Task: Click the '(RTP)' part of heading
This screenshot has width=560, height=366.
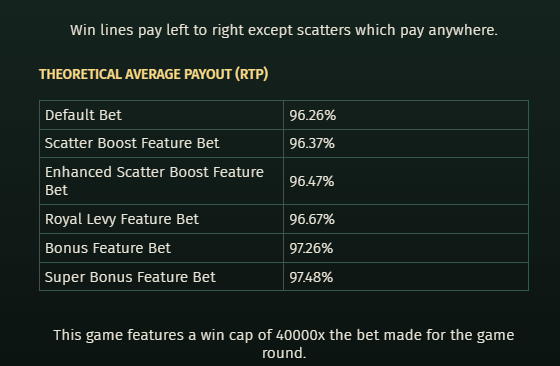Action: click(x=251, y=74)
